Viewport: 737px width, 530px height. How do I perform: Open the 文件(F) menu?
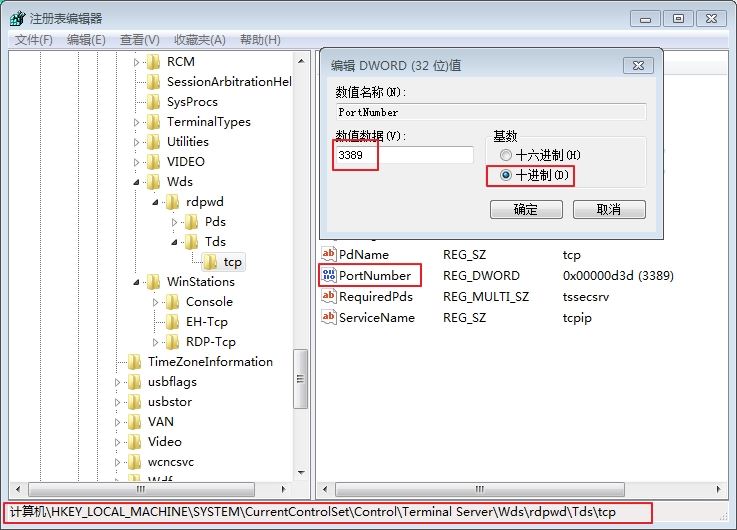(x=33, y=39)
